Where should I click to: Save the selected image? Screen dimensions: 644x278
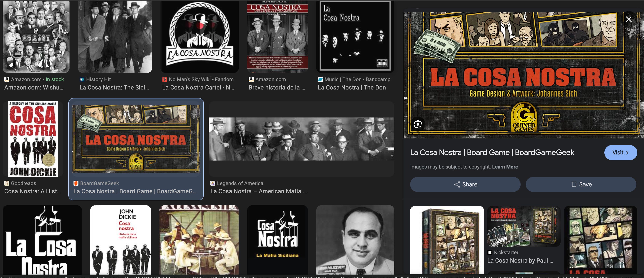click(x=581, y=185)
